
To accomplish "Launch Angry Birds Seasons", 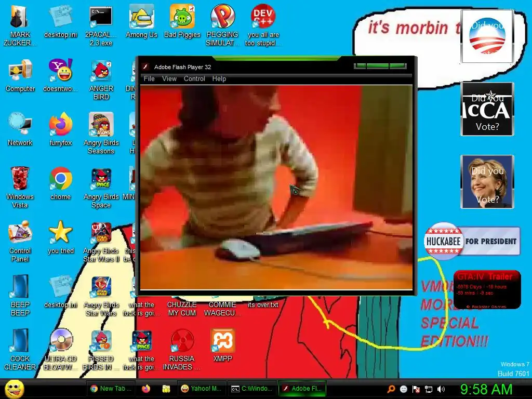I will [x=101, y=134].
